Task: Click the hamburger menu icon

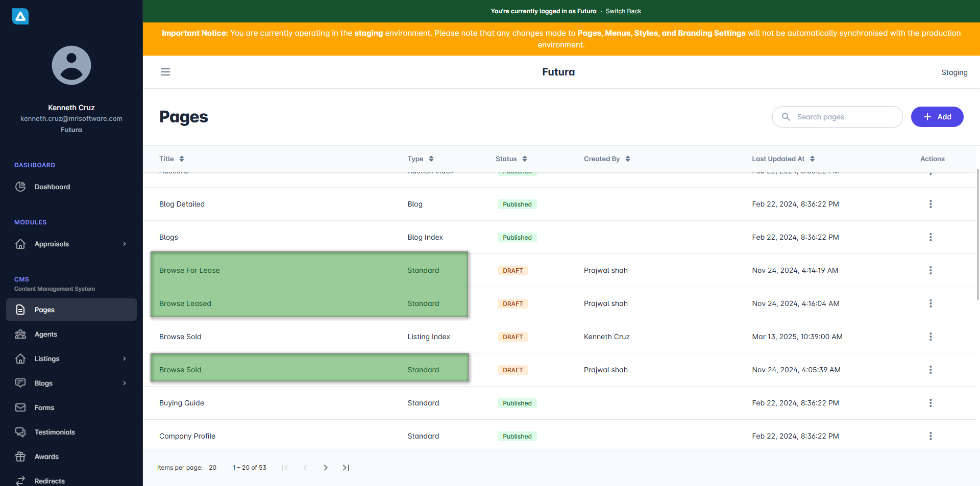Action: [165, 72]
